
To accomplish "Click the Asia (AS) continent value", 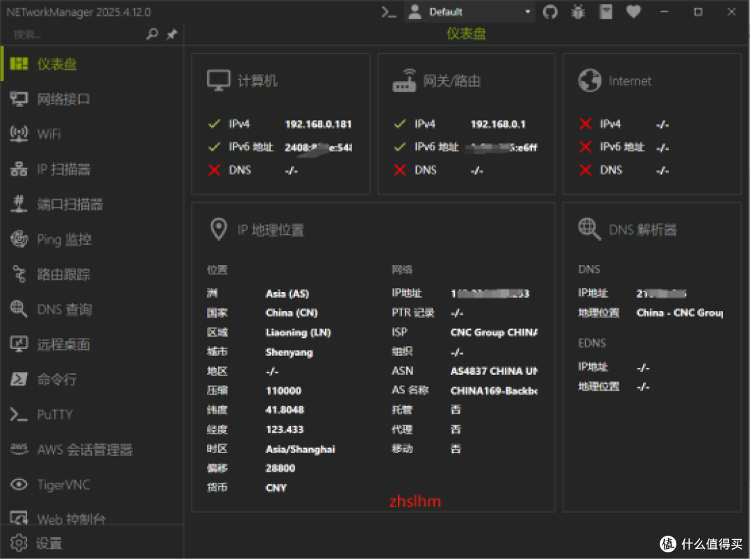I will (x=287, y=294).
